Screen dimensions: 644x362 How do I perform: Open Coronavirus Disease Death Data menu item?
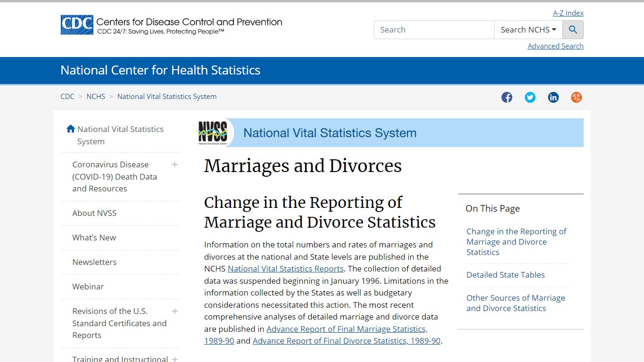tap(115, 177)
